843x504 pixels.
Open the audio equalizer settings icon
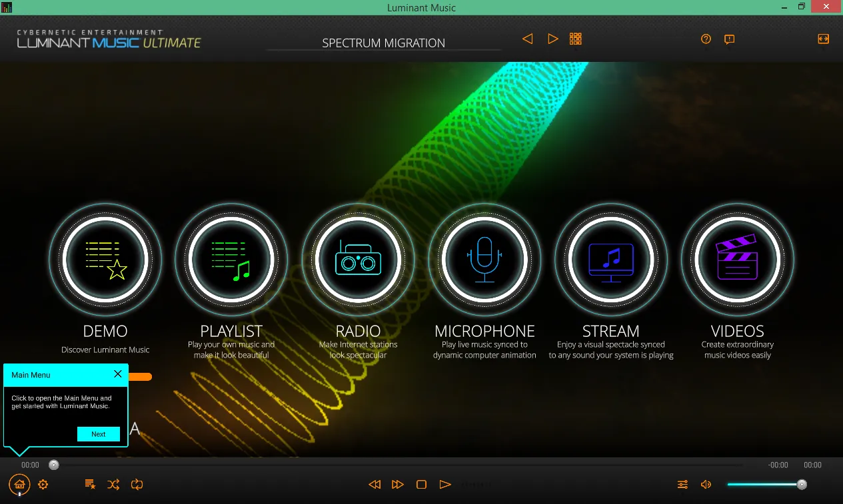pyautogui.click(x=682, y=485)
